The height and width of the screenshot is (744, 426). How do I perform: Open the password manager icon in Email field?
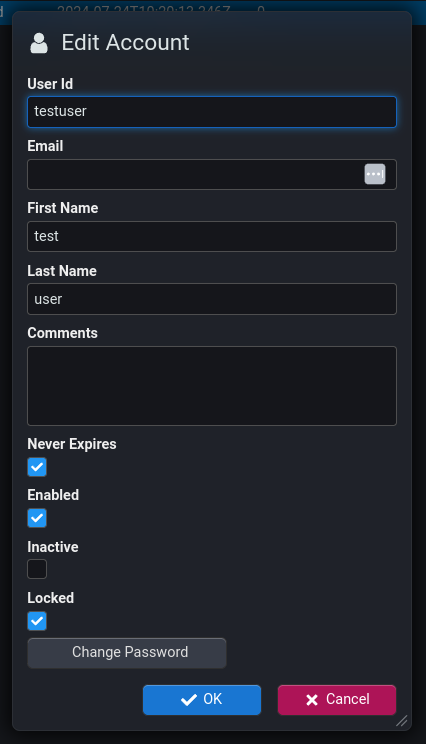[375, 174]
